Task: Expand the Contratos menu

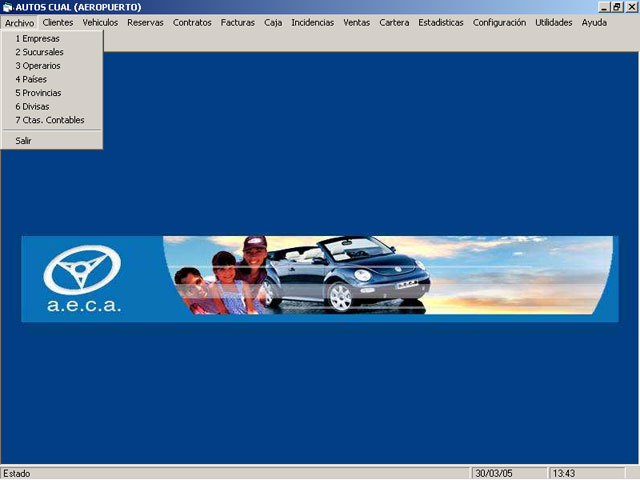Action: click(x=192, y=22)
